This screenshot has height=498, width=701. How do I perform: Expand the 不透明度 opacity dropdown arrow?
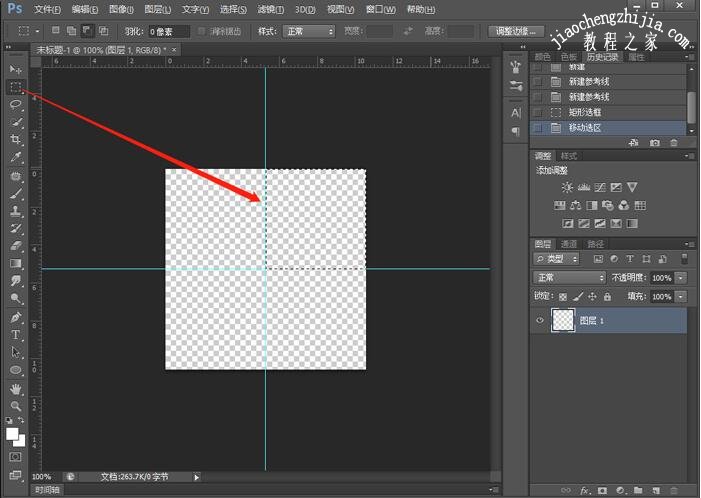click(x=682, y=277)
